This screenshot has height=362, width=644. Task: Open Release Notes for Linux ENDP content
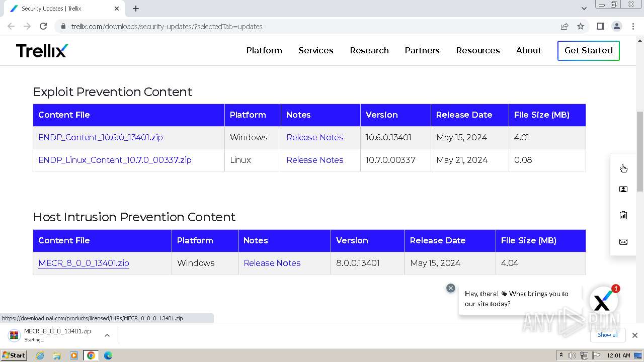(315, 160)
